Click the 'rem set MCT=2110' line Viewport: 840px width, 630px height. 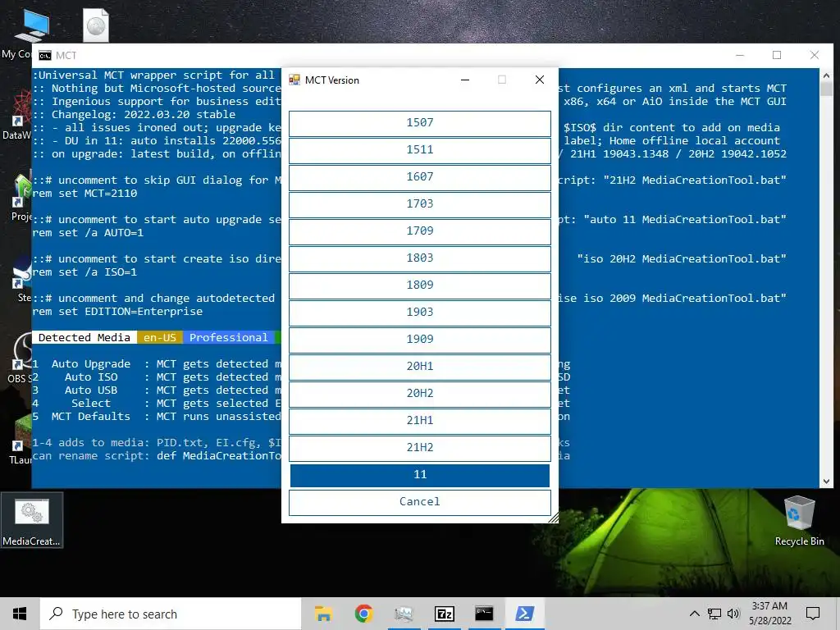pyautogui.click(x=84, y=194)
